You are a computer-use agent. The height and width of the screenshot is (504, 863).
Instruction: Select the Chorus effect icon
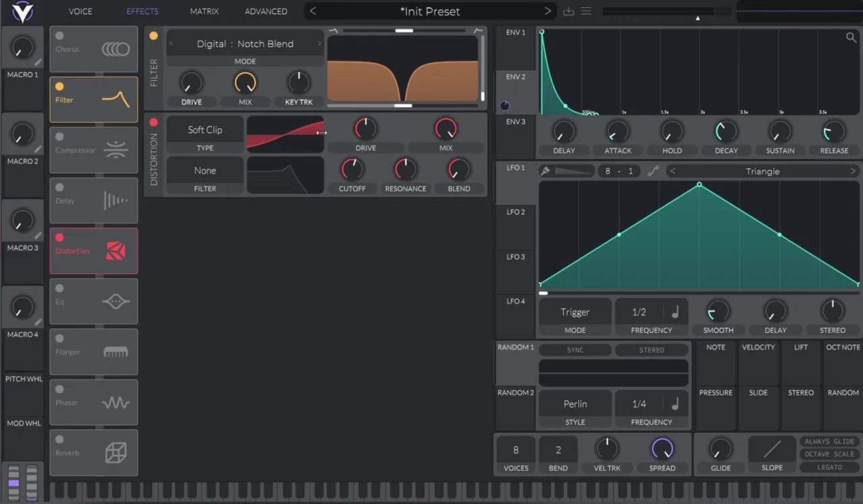click(x=115, y=49)
